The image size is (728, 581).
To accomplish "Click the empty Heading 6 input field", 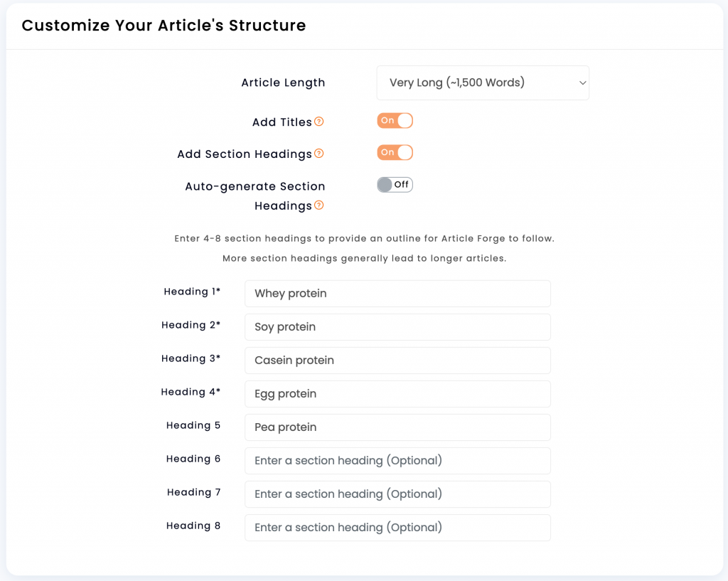I will tap(397, 461).
